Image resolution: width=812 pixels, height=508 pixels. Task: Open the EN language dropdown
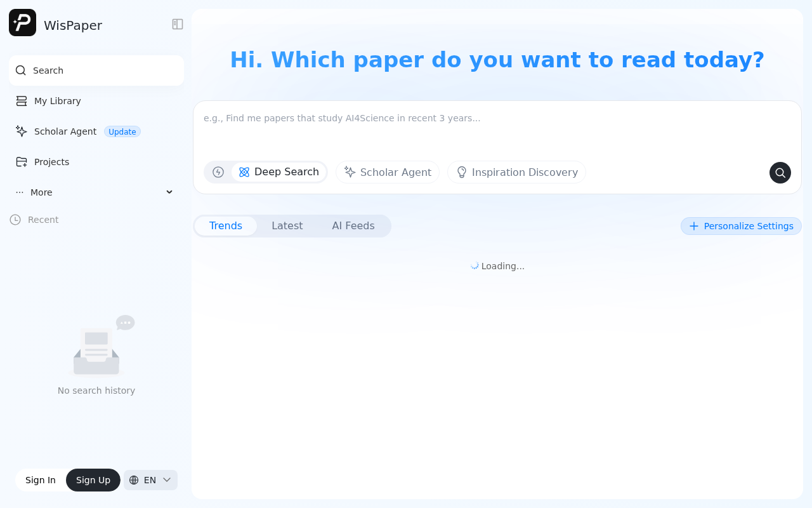(x=150, y=480)
